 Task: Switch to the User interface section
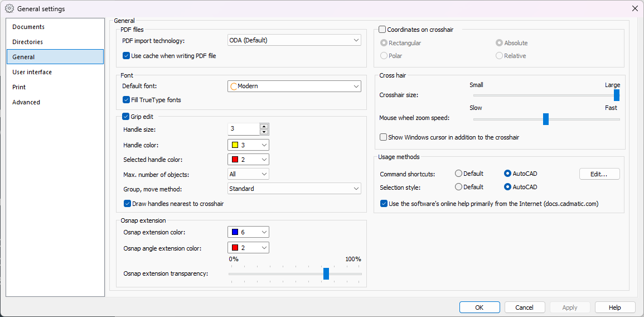tap(32, 72)
